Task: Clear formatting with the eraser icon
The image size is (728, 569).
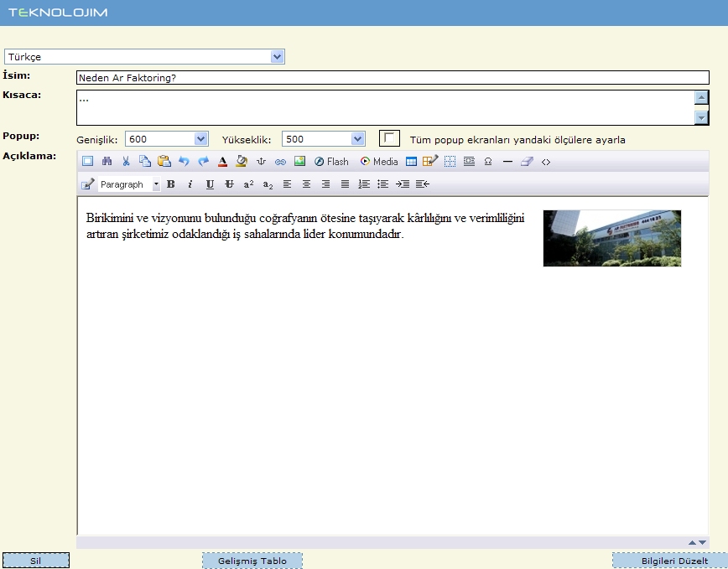Action: 527,162
